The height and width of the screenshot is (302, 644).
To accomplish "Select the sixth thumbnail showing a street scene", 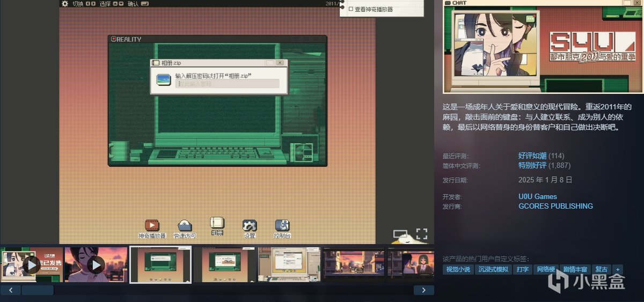I will (x=354, y=264).
